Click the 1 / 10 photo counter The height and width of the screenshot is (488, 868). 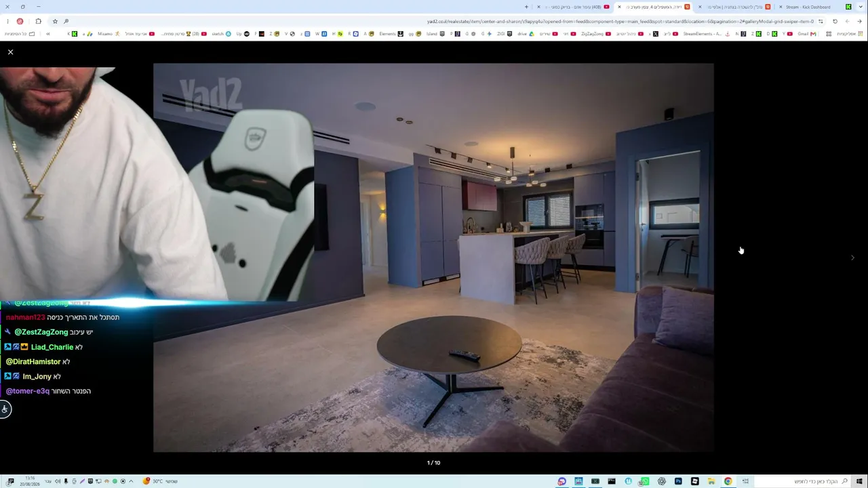[433, 463]
